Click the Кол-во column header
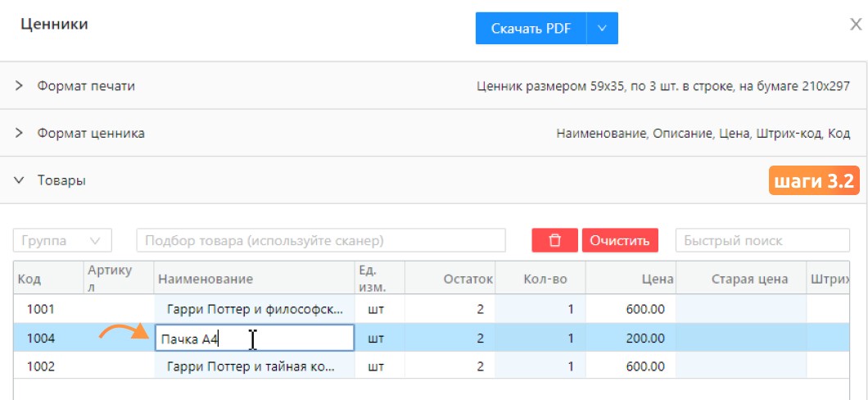The width and height of the screenshot is (868, 400). tap(540, 278)
